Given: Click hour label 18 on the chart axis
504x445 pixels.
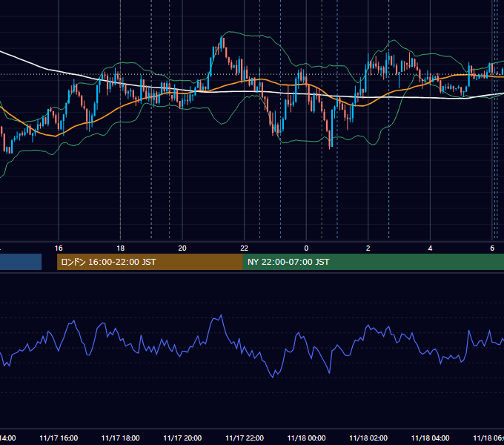Looking at the screenshot, I should (x=121, y=248).
